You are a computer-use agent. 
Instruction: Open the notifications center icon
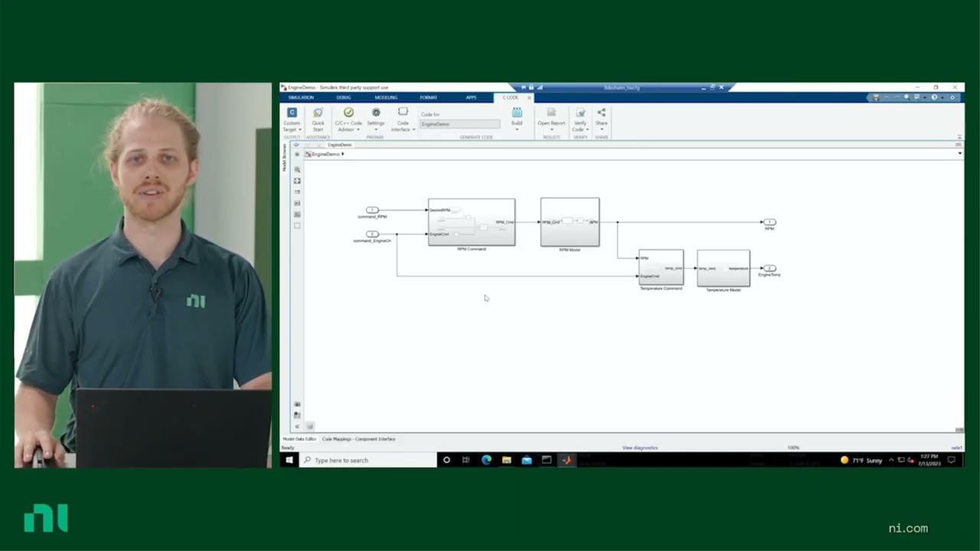pyautogui.click(x=952, y=460)
